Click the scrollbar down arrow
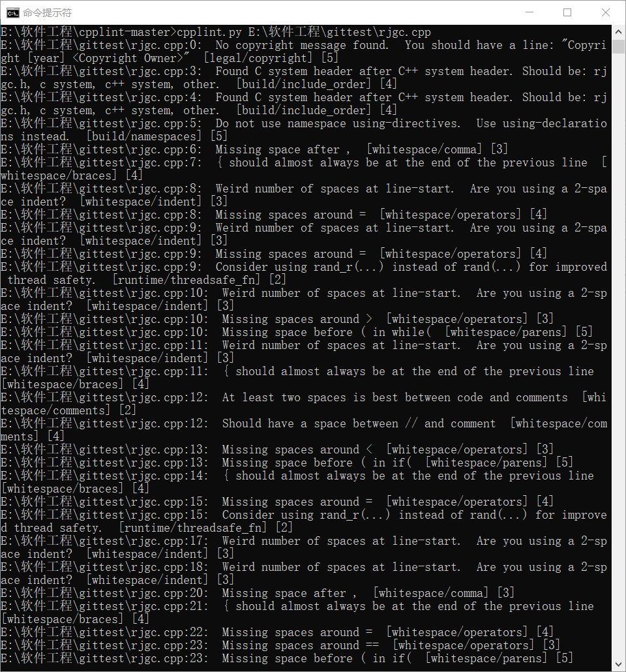The height and width of the screenshot is (672, 626). point(618,665)
